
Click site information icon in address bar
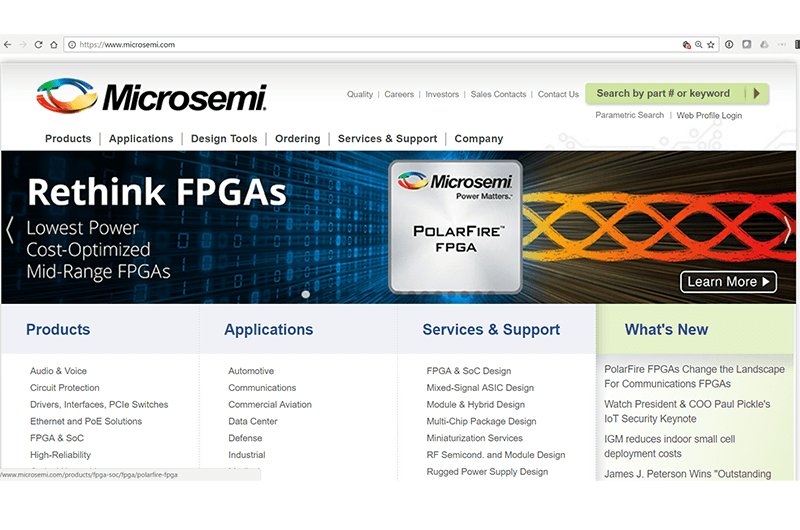click(72, 45)
